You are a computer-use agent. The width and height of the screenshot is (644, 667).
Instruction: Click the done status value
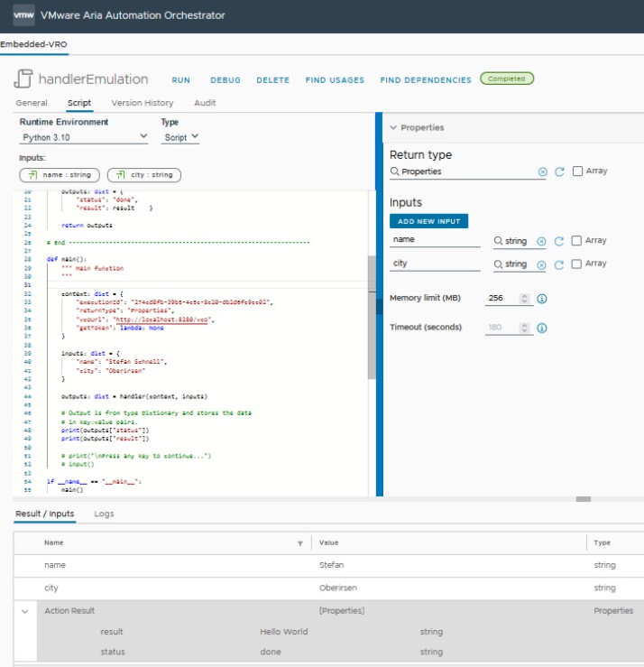tap(271, 653)
